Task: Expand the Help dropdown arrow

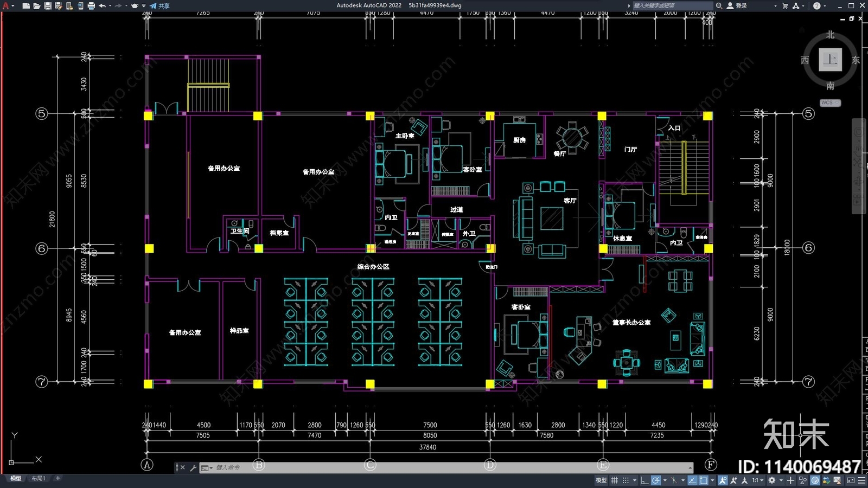Action: click(x=825, y=5)
